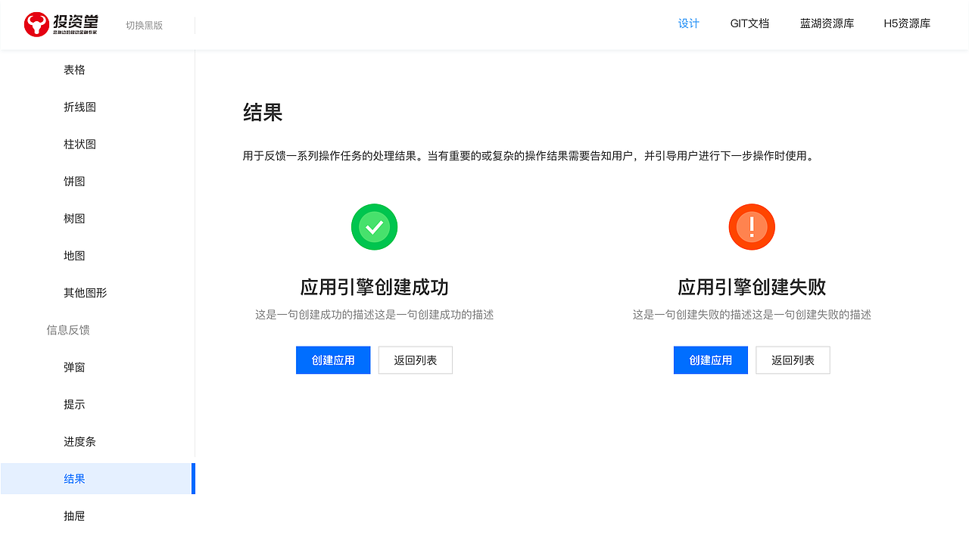Click 创建应用 under the success result

pos(333,359)
